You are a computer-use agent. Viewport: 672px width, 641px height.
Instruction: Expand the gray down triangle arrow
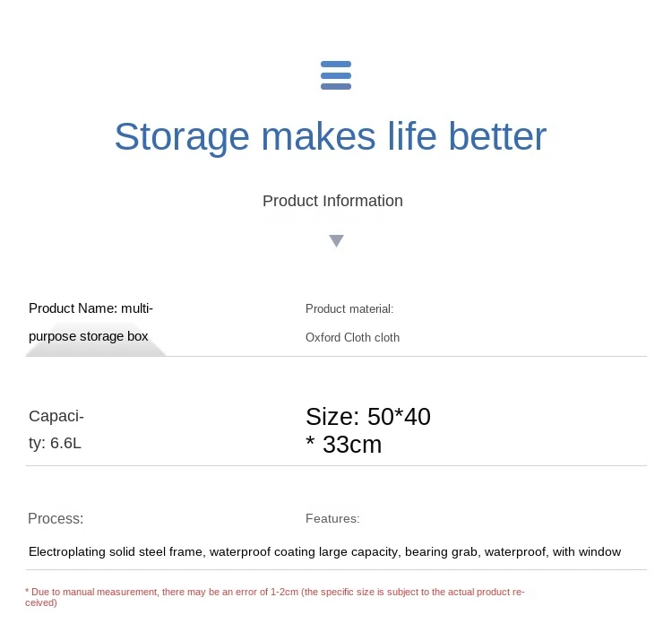click(x=336, y=240)
